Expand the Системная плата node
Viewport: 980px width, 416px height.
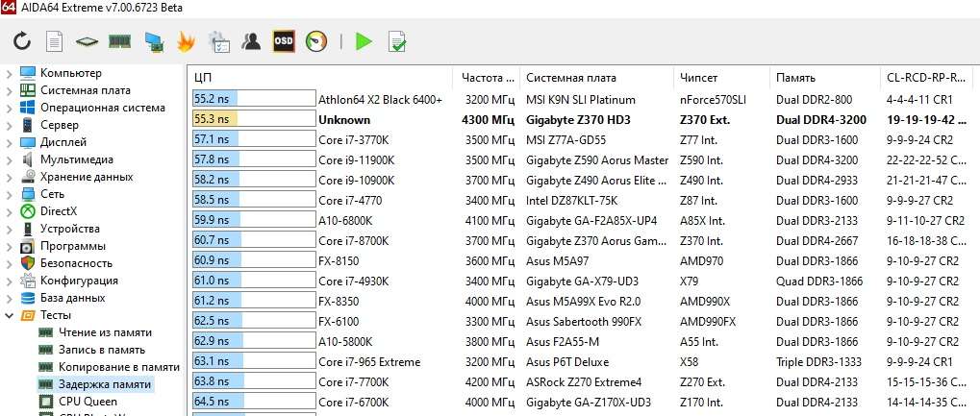click(9, 90)
